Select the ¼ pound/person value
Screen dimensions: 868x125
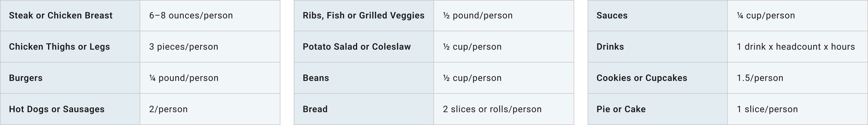point(184,78)
